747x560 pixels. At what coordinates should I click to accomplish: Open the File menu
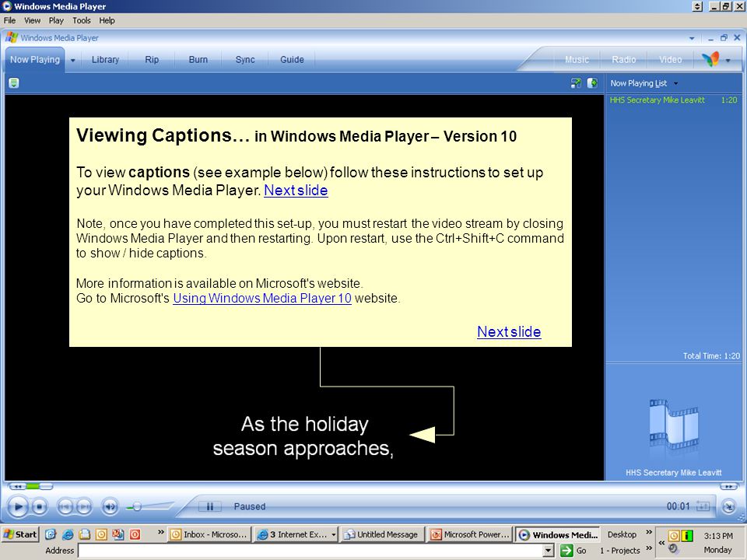[x=9, y=20]
